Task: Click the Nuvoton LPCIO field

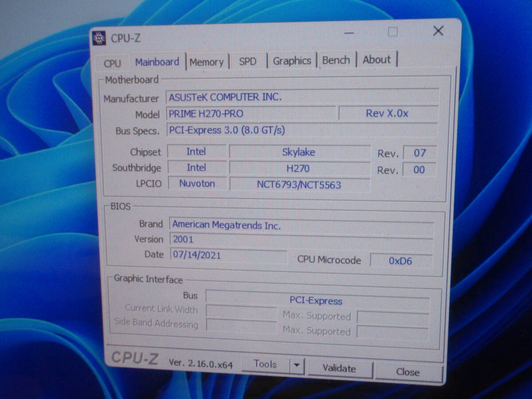Action: [197, 184]
